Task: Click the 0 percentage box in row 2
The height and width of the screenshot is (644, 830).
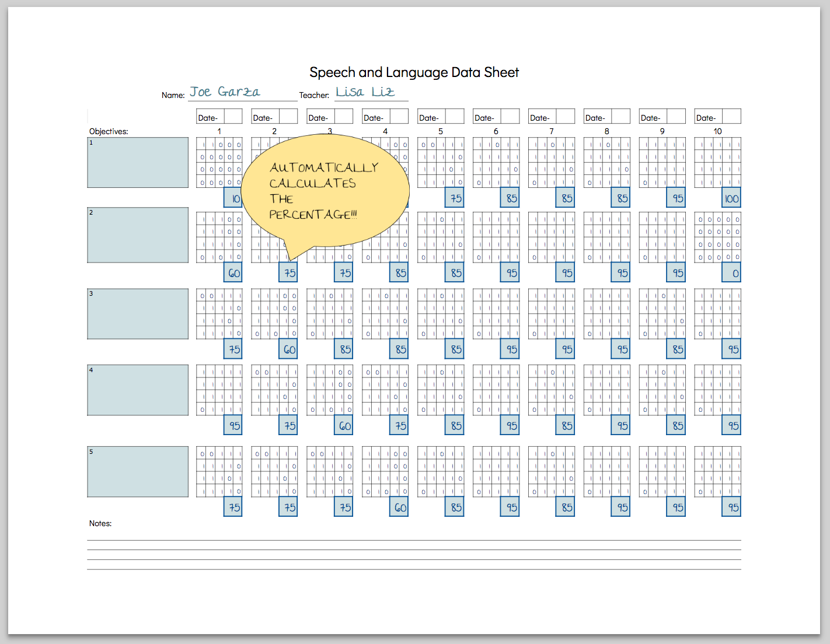Action: [731, 272]
